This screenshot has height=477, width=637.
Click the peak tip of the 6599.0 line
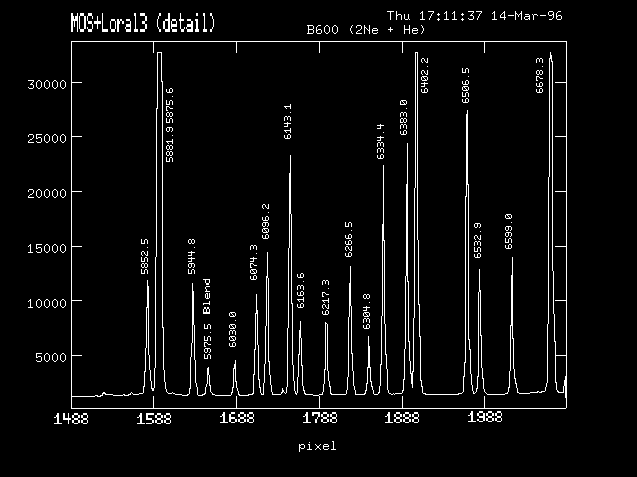click(512, 258)
